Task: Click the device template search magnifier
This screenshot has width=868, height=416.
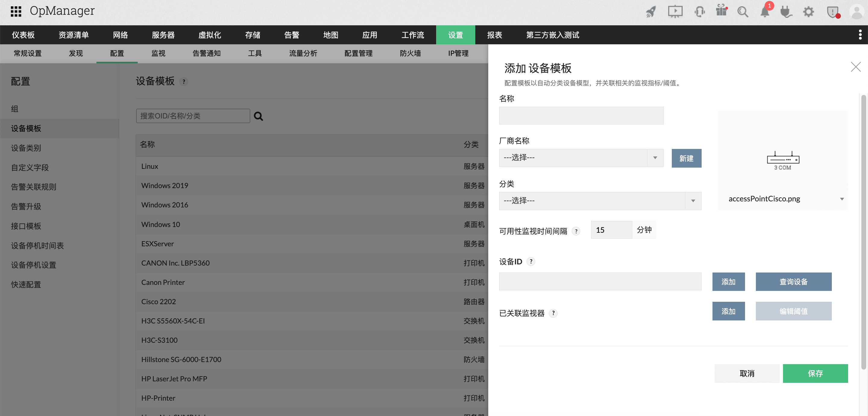Action: coord(258,116)
